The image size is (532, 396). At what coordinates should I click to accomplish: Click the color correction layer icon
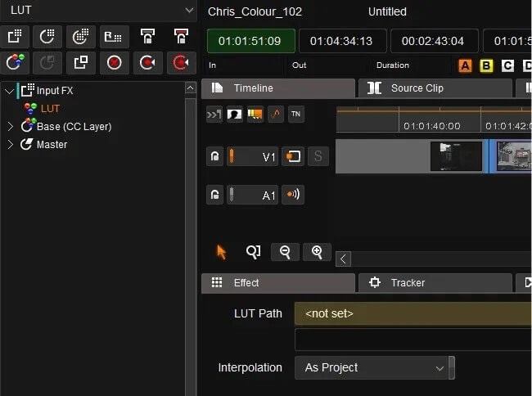16,63
